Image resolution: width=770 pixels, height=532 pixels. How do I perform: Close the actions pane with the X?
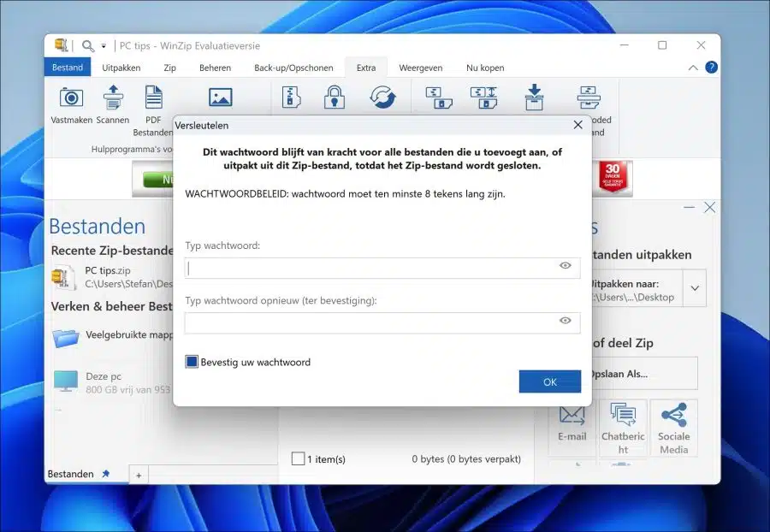[x=709, y=208]
